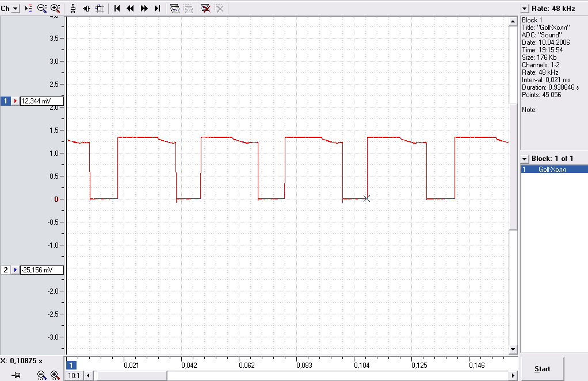This screenshot has height=381, width=588.
Task: Click the X cursor on the waveform
Action: point(366,199)
